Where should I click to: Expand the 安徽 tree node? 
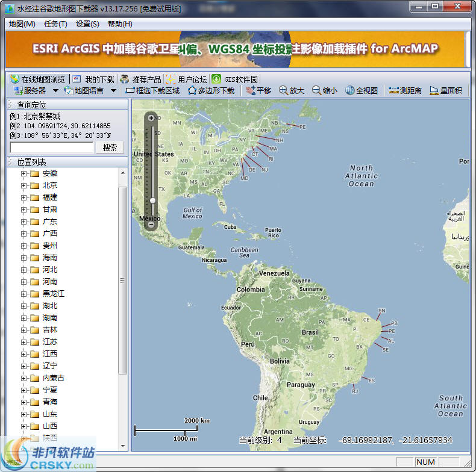[23, 173]
